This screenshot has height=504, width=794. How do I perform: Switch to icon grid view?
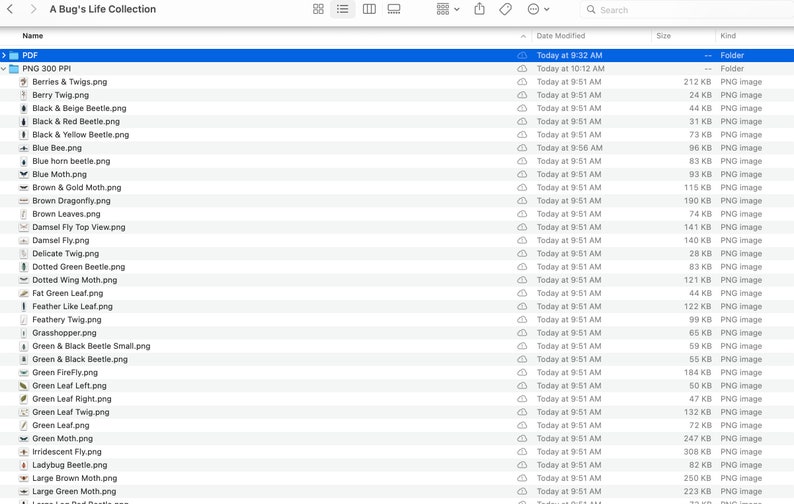[318, 9]
